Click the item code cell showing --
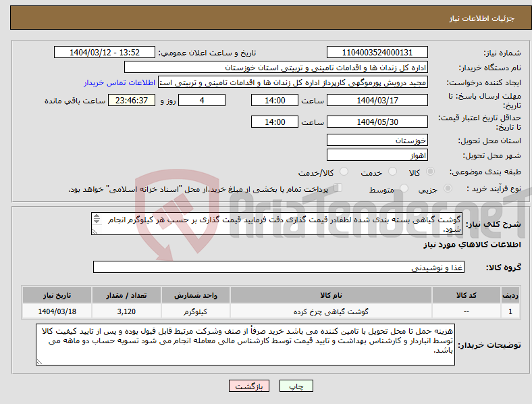The image size is (532, 404). [467, 311]
